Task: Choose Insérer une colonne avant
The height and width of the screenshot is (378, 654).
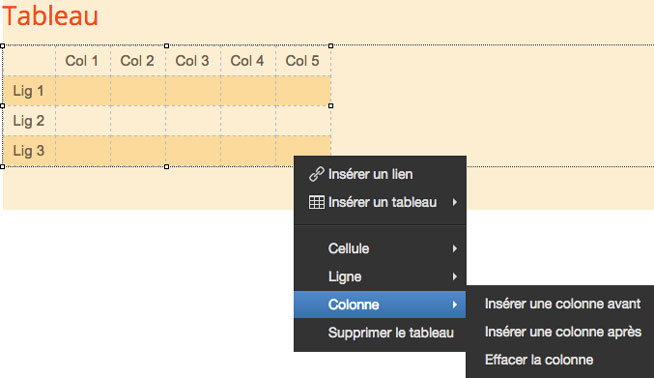Action: point(562,304)
